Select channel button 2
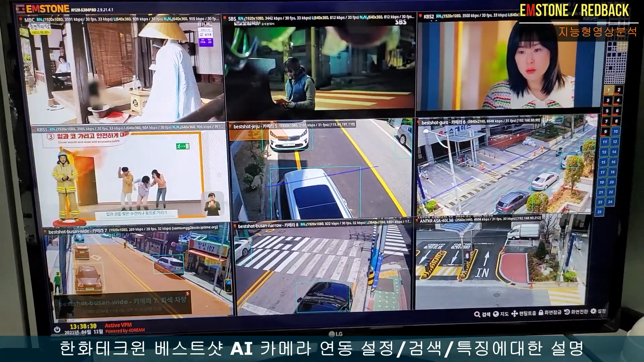 point(619,90)
